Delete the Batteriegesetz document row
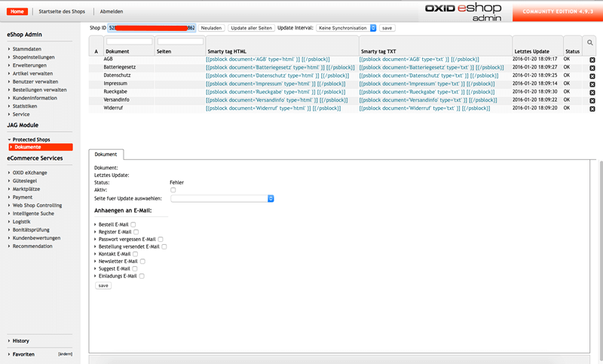The width and height of the screenshot is (603, 364). (592, 68)
